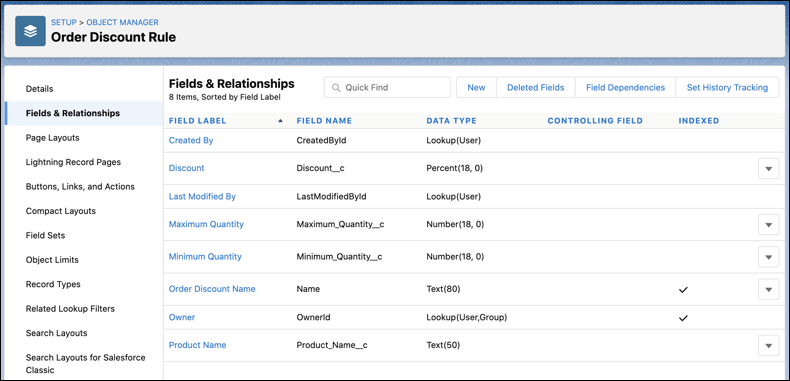Click the sort arrow beside Field Label

pyautogui.click(x=281, y=121)
